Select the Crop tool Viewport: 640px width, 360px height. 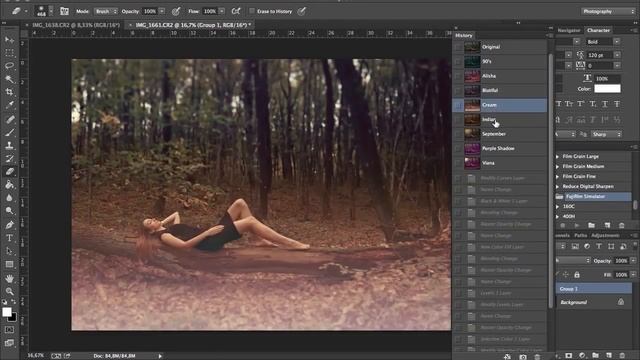coord(9,92)
